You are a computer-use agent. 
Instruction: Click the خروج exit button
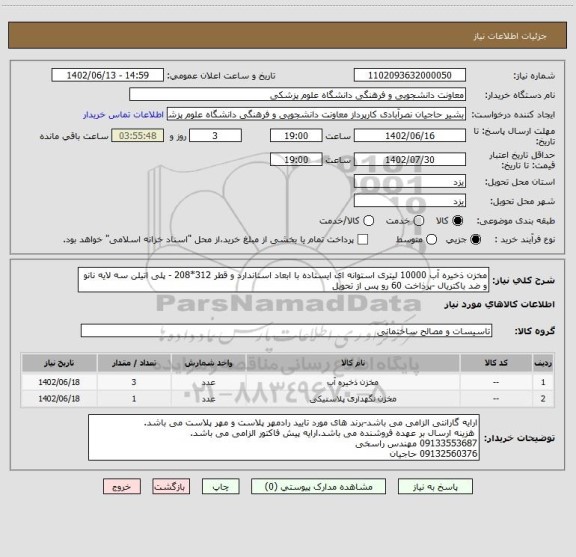(x=122, y=487)
